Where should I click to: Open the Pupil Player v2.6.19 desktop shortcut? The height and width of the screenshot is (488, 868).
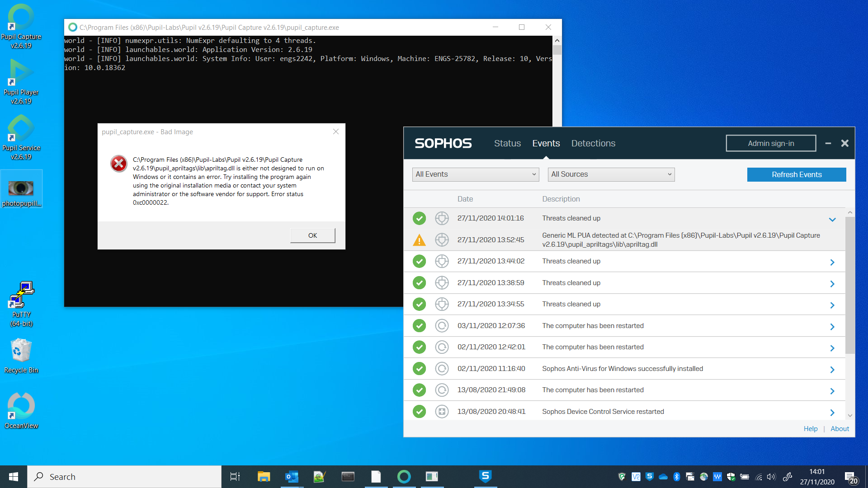click(x=21, y=82)
